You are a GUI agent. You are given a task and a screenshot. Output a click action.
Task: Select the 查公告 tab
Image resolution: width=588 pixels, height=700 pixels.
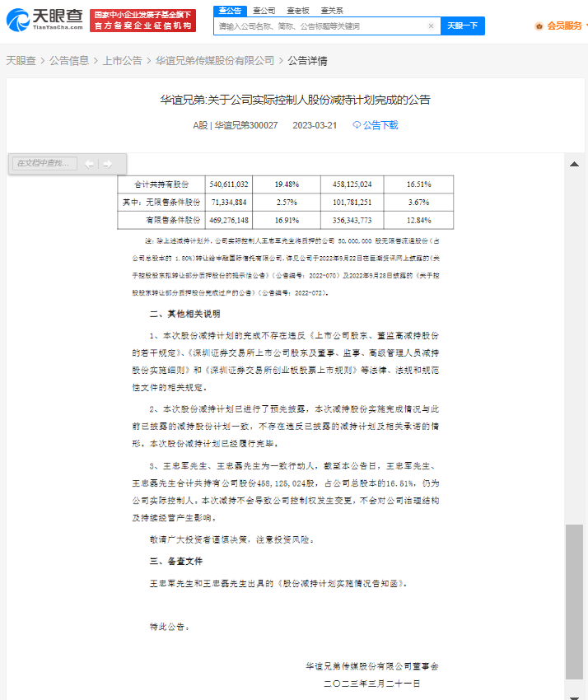click(x=230, y=10)
